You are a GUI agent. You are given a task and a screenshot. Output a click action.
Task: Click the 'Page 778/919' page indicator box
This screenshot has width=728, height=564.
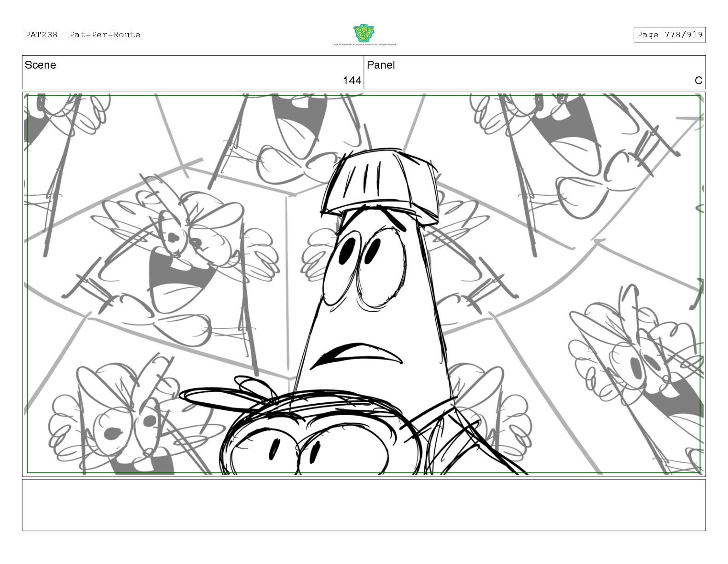coord(670,35)
